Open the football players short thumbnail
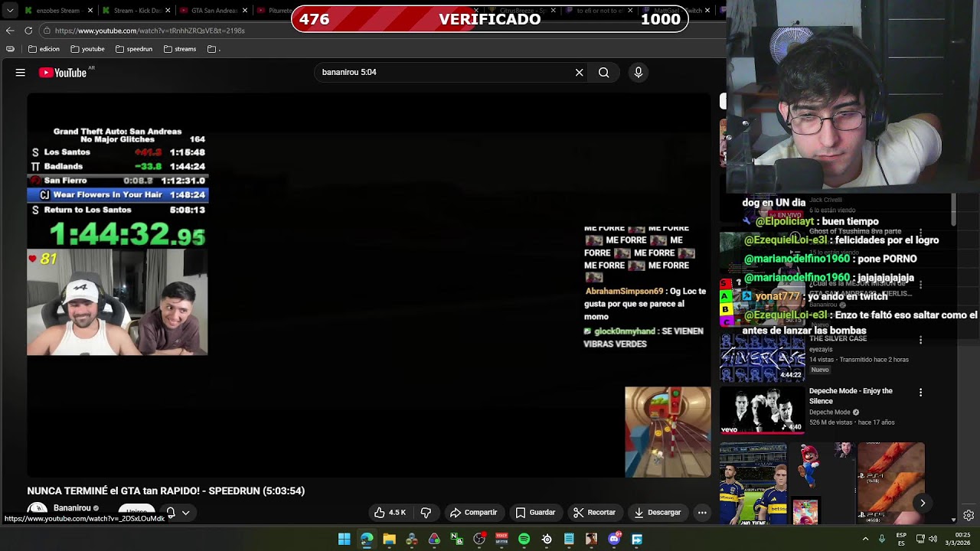Screen dimensions: 980x551 (x=753, y=484)
